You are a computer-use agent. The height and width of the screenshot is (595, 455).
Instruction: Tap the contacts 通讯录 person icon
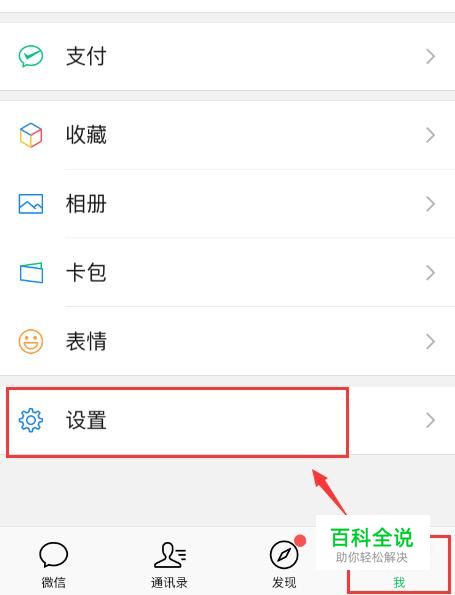click(x=170, y=555)
